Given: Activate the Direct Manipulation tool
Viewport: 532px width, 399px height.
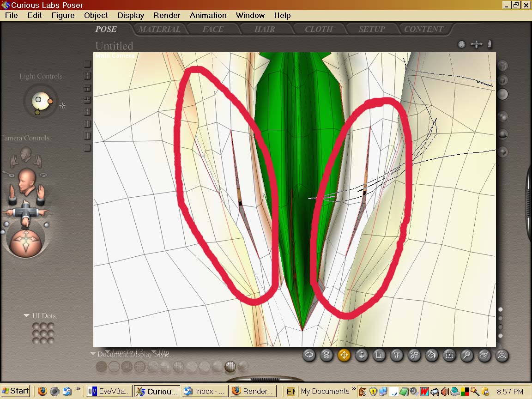Looking at the screenshot, I should pyautogui.click(x=502, y=355).
